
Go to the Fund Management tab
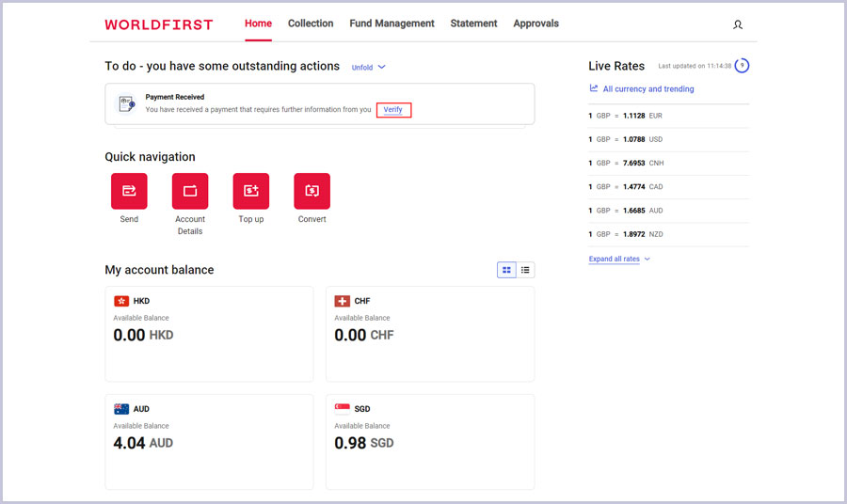(x=392, y=24)
